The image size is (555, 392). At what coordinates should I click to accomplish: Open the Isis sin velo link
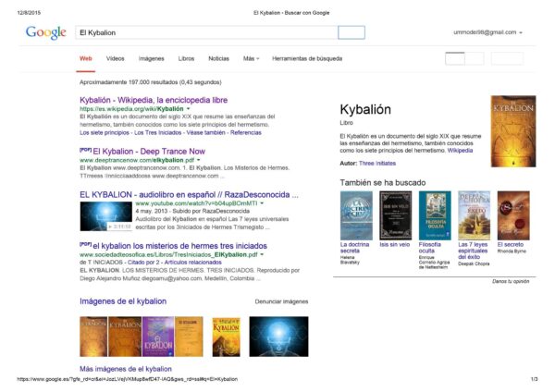(x=395, y=244)
